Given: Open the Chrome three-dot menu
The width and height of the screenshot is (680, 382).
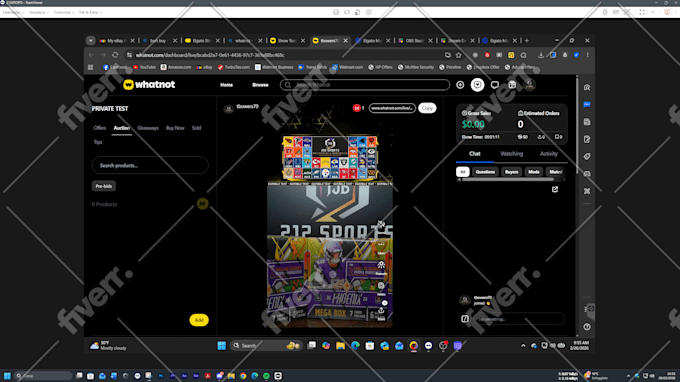Looking at the screenshot, I should [588, 55].
